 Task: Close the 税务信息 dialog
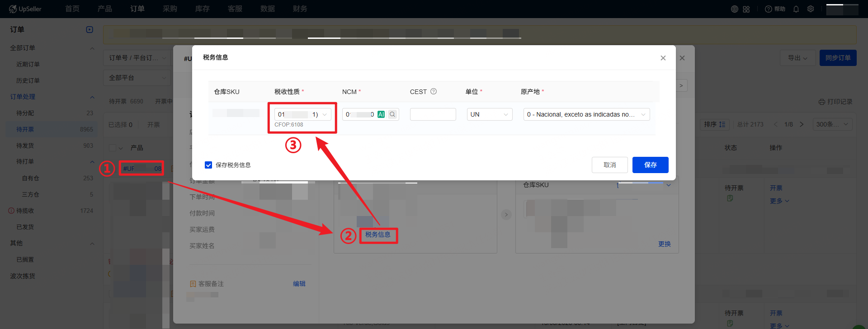click(x=663, y=58)
